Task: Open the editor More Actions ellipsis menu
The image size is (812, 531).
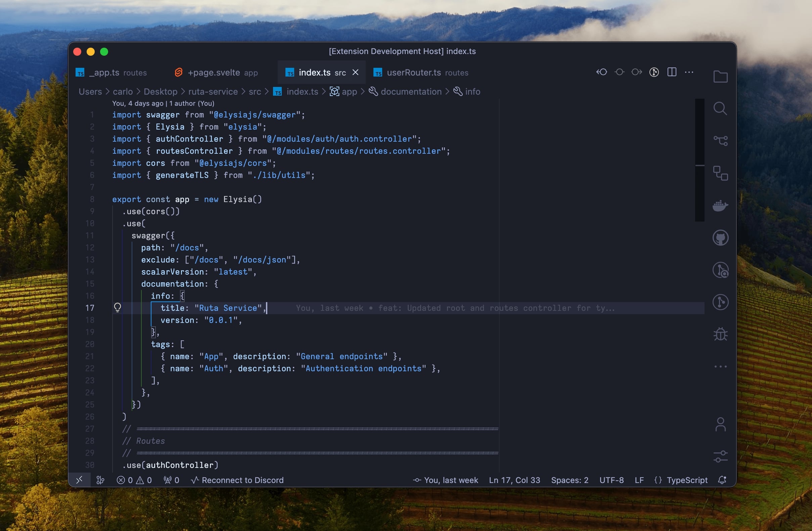Action: click(689, 72)
